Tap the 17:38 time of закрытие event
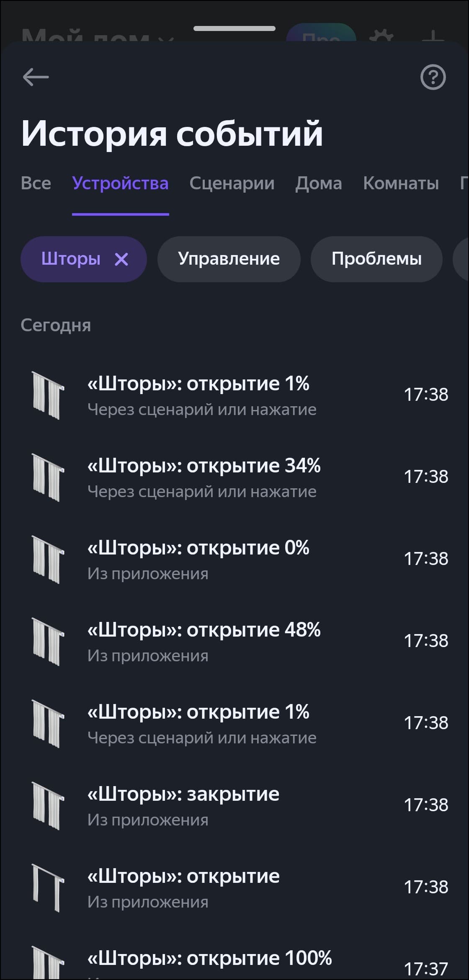The height and width of the screenshot is (980, 469). tap(425, 805)
